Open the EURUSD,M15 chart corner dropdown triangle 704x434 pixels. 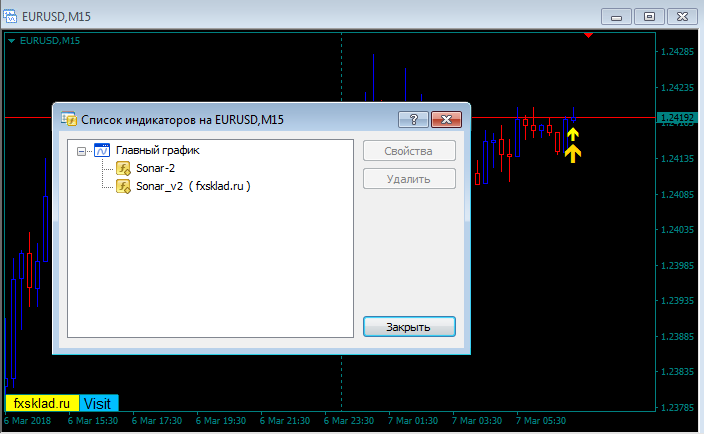pos(12,41)
